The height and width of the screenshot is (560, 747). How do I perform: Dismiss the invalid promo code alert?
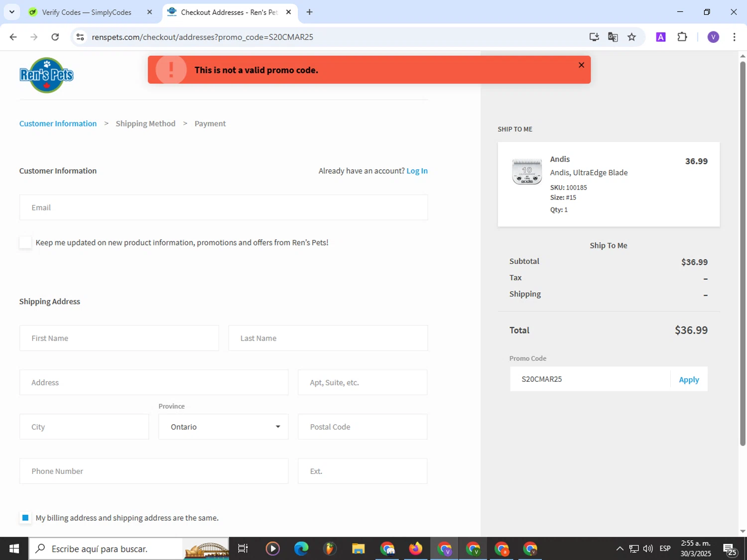coord(581,65)
